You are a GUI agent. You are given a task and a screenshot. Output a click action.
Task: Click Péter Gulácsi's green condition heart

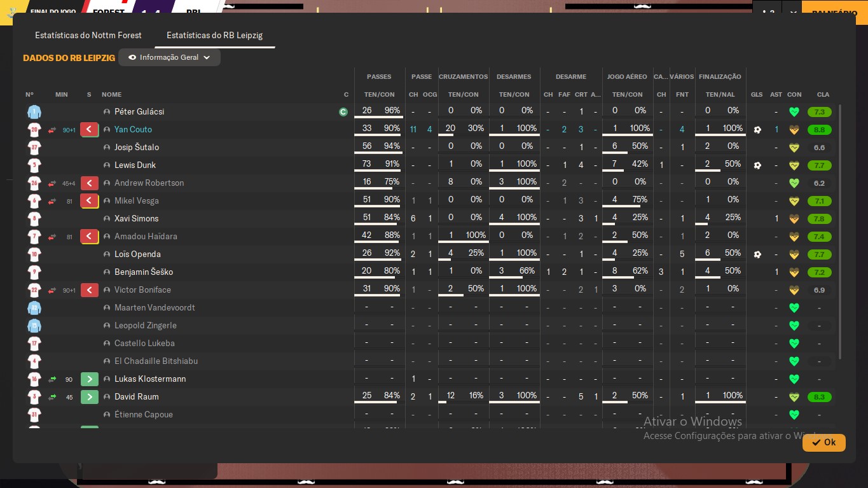coord(794,112)
